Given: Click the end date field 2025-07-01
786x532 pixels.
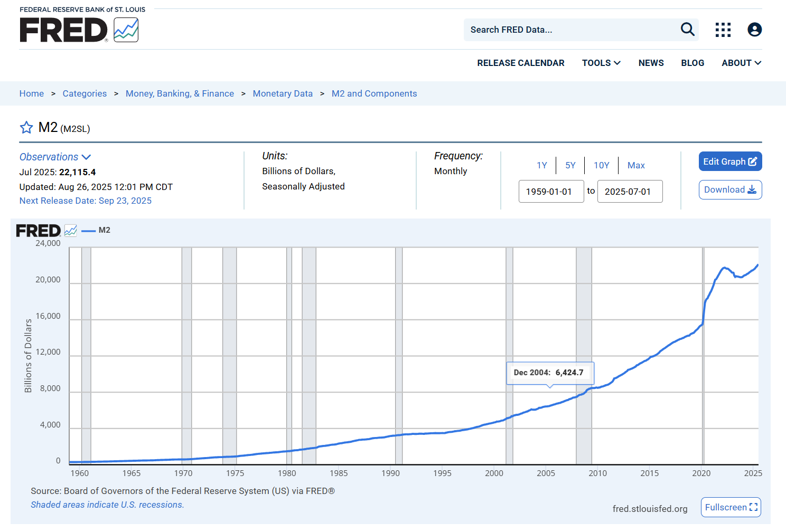Looking at the screenshot, I should [630, 192].
